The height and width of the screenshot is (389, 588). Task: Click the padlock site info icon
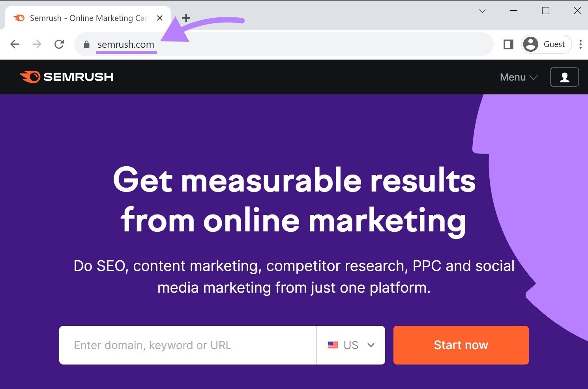[87, 45]
